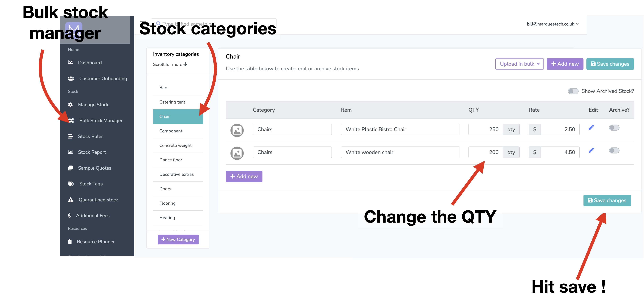The image size is (644, 298).
Task: Open Bulk Stock Manager in sidebar
Action: [101, 121]
